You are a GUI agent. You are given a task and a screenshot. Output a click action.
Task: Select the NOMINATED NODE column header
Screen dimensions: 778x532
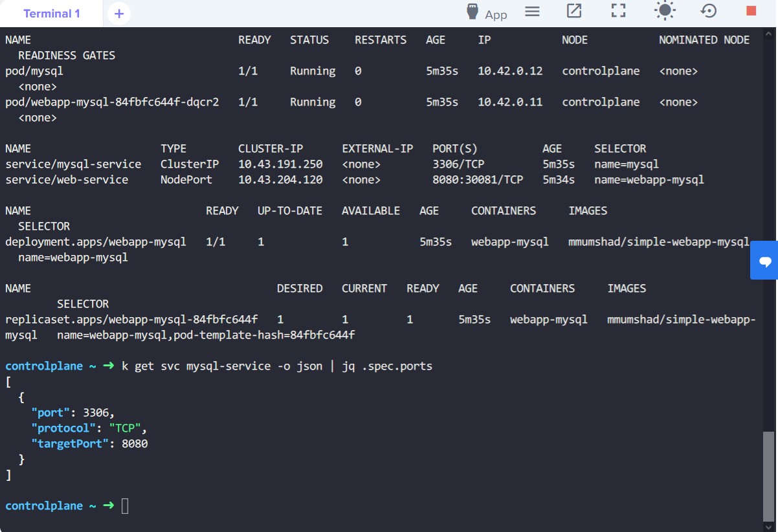coord(704,40)
